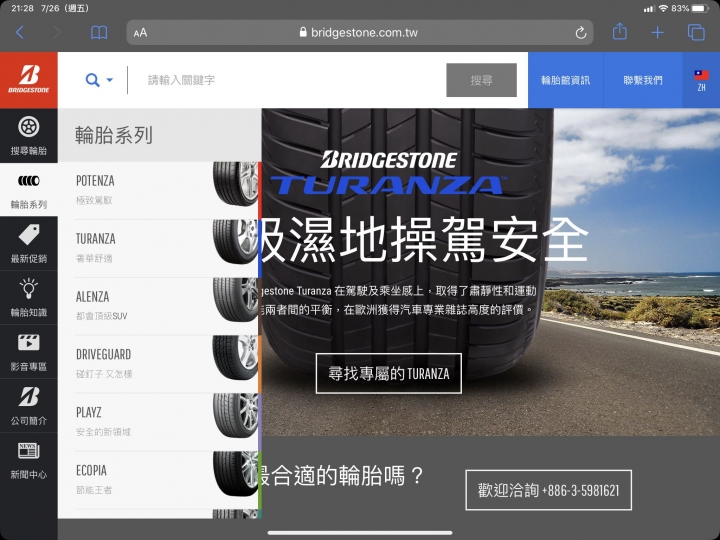720x540 pixels.
Task: Click 歡迎洽詢 +886-3-5981621 button
Action: coord(548,490)
